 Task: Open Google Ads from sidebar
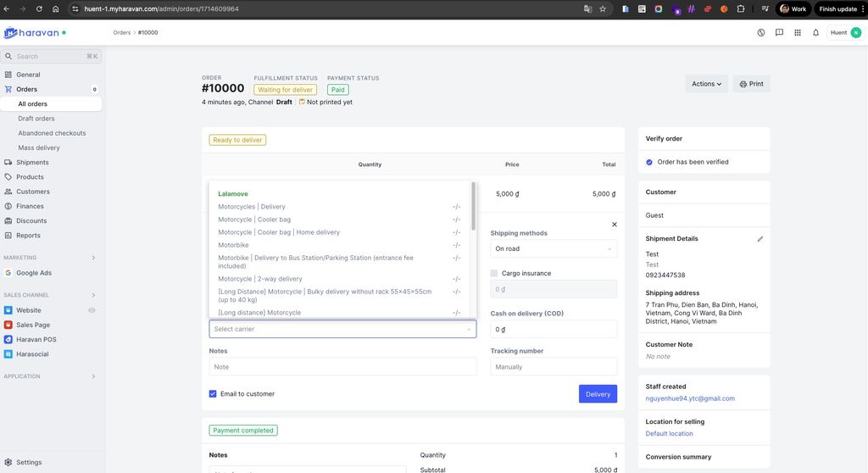point(34,273)
